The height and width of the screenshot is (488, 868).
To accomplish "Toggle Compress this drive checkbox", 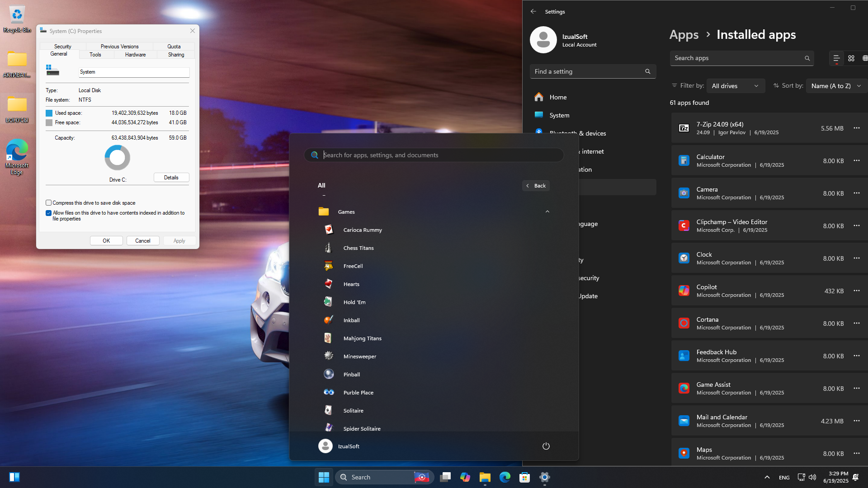I will (x=48, y=203).
